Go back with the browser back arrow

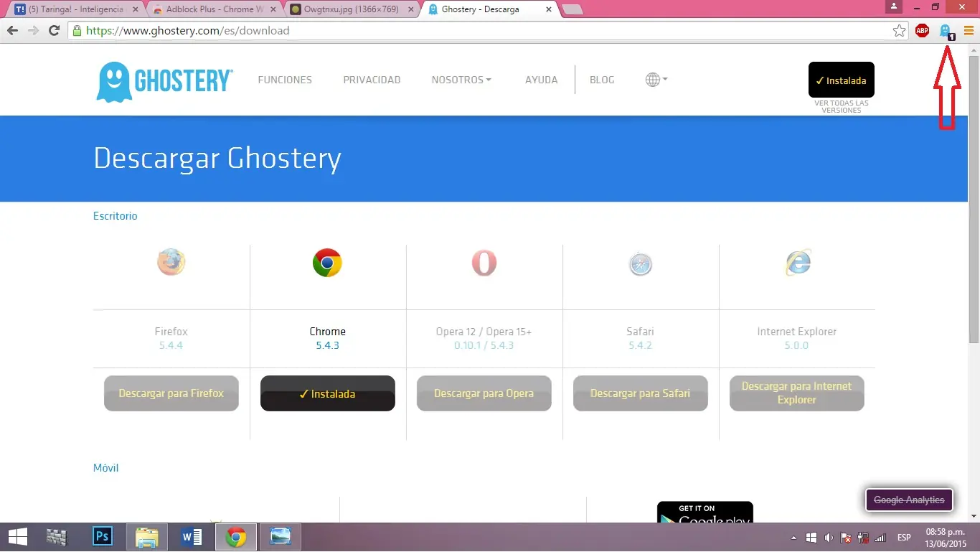tap(12, 31)
